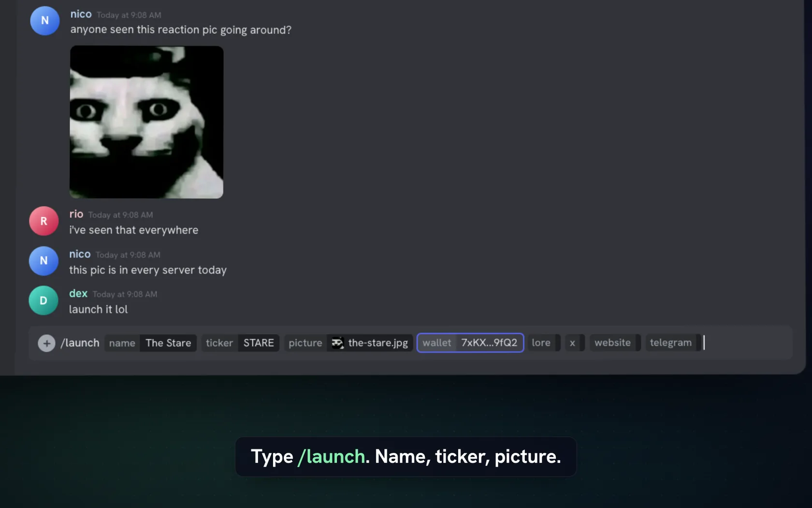
Task: Select the lore option field
Action: [544, 343]
